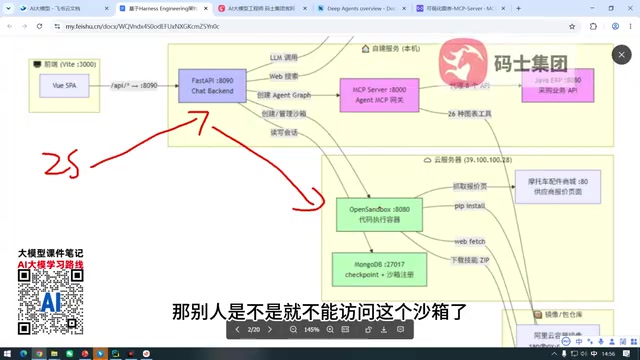This screenshot has width=640, height=360.
Task: Close the 可视化图表-MCP-Server tab
Action: (503, 8)
